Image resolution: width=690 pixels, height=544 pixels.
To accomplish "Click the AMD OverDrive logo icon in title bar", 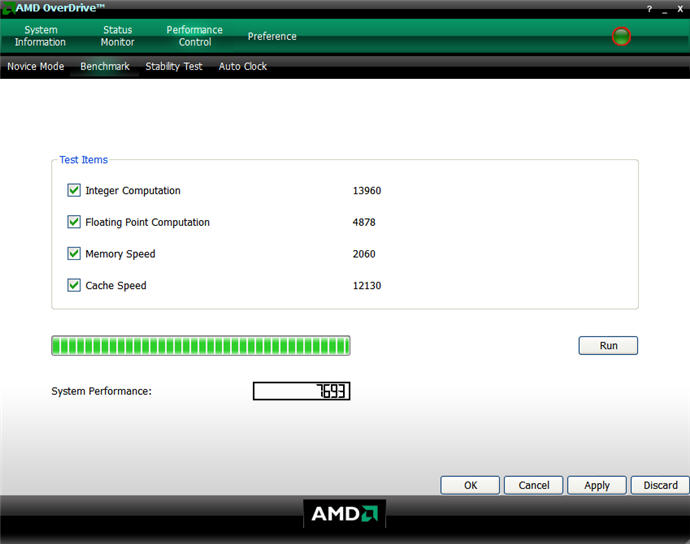I will (8, 8).
